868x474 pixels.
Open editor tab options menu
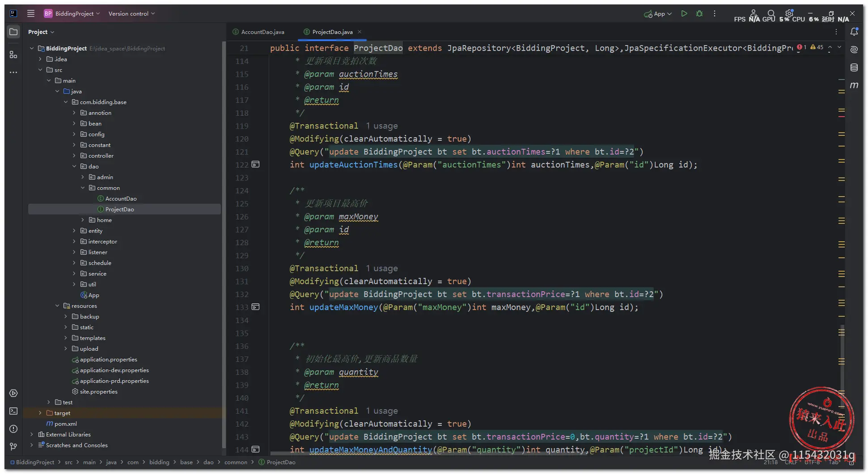[836, 32]
